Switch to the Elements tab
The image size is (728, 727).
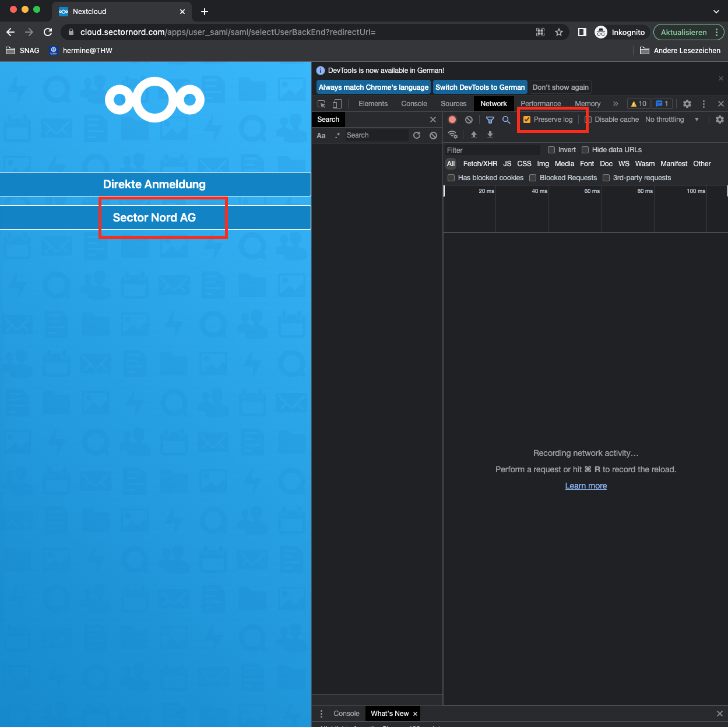373,104
